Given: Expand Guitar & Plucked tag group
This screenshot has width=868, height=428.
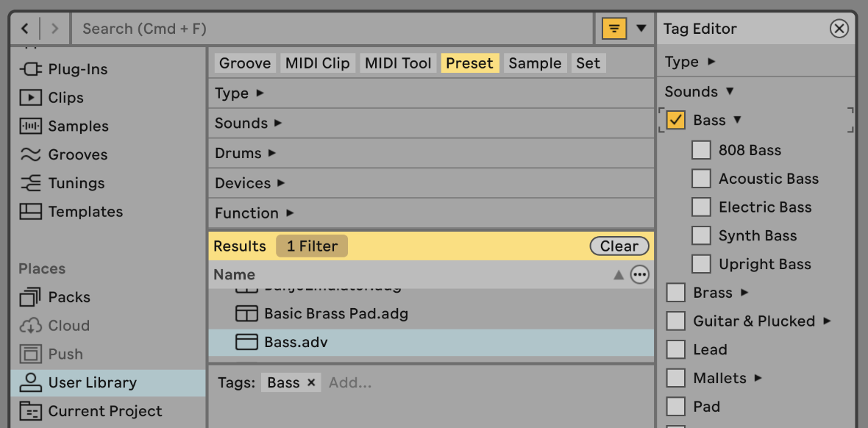Looking at the screenshot, I should (x=827, y=321).
